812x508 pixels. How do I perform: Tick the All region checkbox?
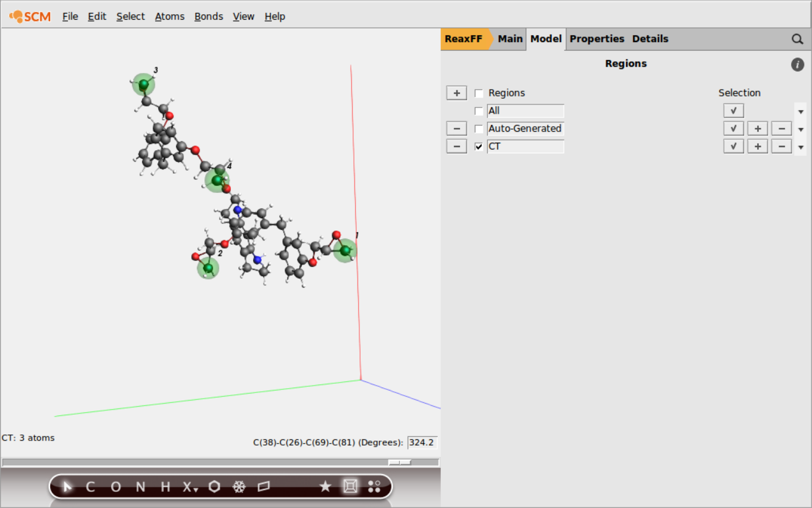[x=479, y=111]
